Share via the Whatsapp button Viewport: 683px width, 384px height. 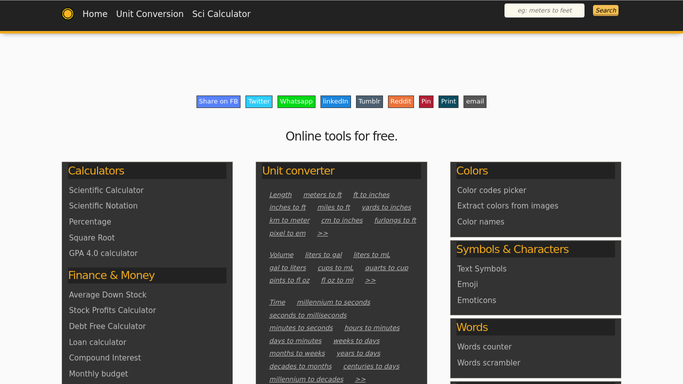click(x=296, y=101)
